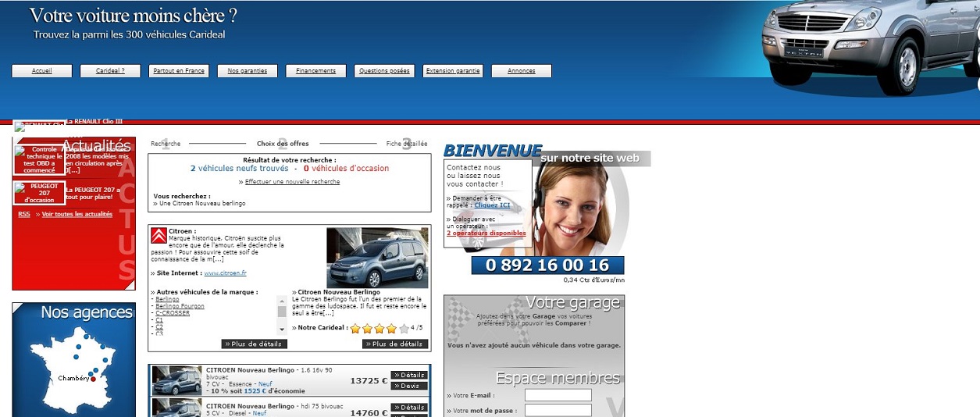This screenshot has width=980, height=417.
Task: Click Devis for the 13725 € Berlingo
Action: click(x=409, y=386)
